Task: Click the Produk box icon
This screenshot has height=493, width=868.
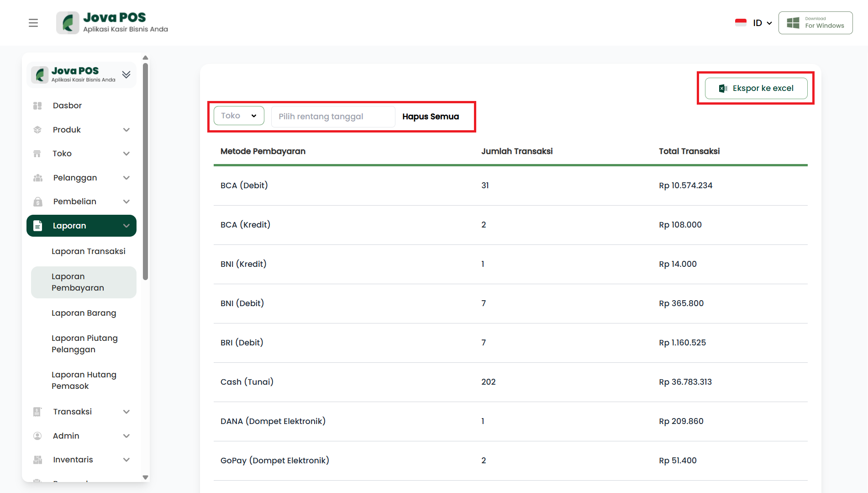Action: (37, 130)
